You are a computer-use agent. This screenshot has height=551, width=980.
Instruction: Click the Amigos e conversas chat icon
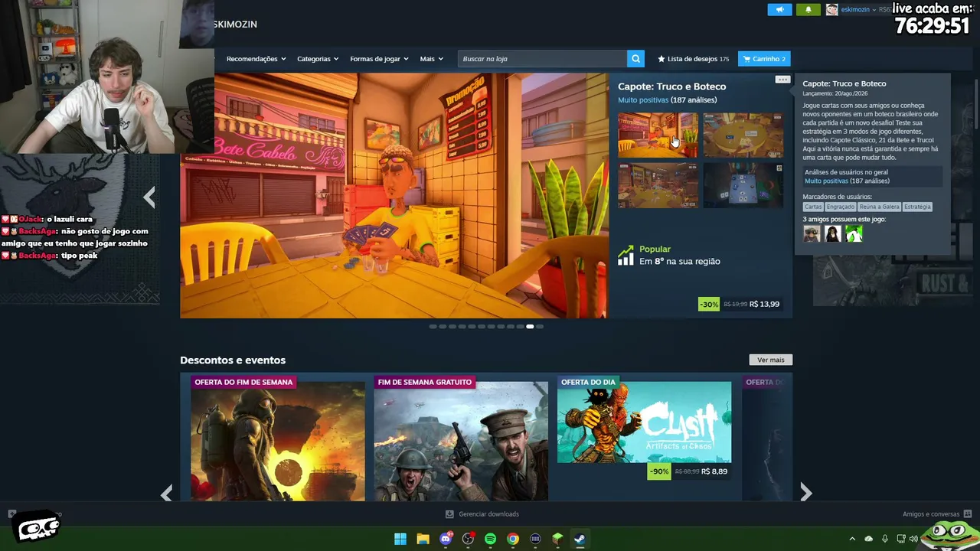pyautogui.click(x=968, y=514)
